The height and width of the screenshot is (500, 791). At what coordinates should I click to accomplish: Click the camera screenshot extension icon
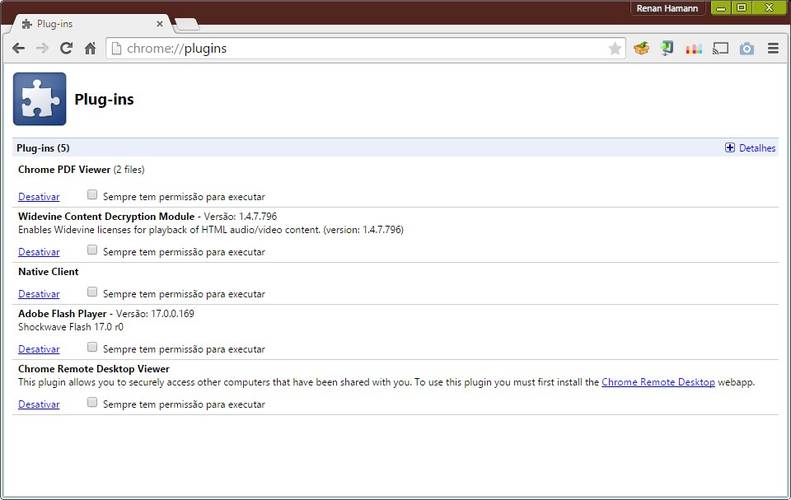coord(747,49)
